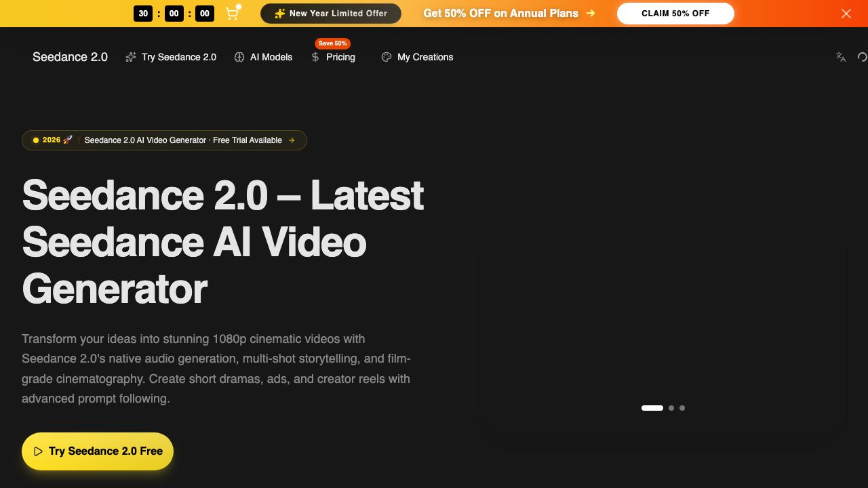Click the language translate icon
This screenshot has height=488, width=868.
[841, 57]
